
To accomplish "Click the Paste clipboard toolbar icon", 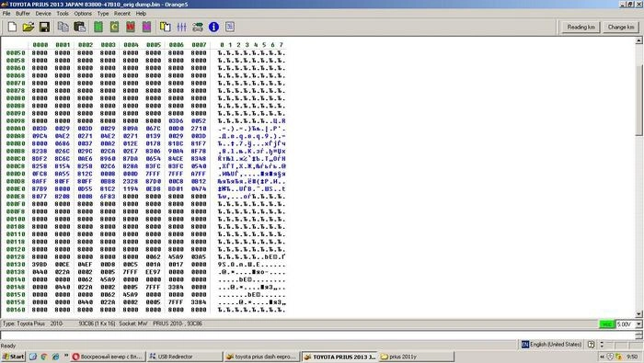I will pyautogui.click(x=79, y=27).
